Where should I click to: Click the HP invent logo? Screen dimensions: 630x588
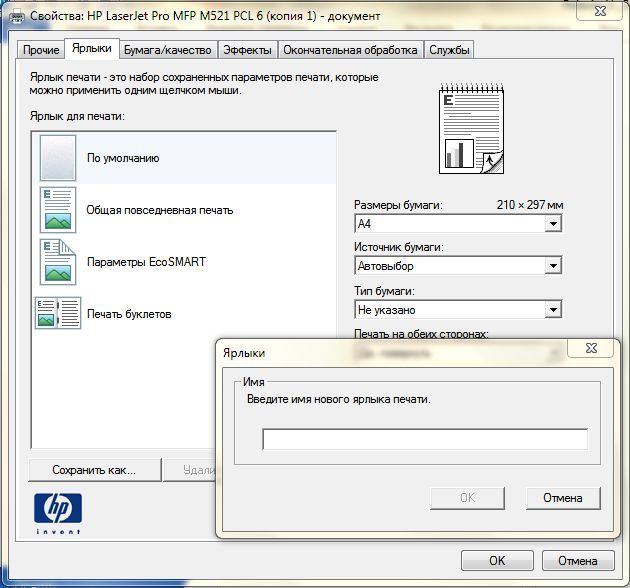(58, 514)
